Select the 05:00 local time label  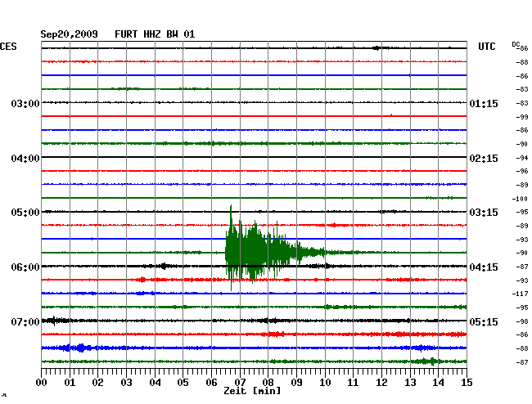pyautogui.click(x=25, y=213)
